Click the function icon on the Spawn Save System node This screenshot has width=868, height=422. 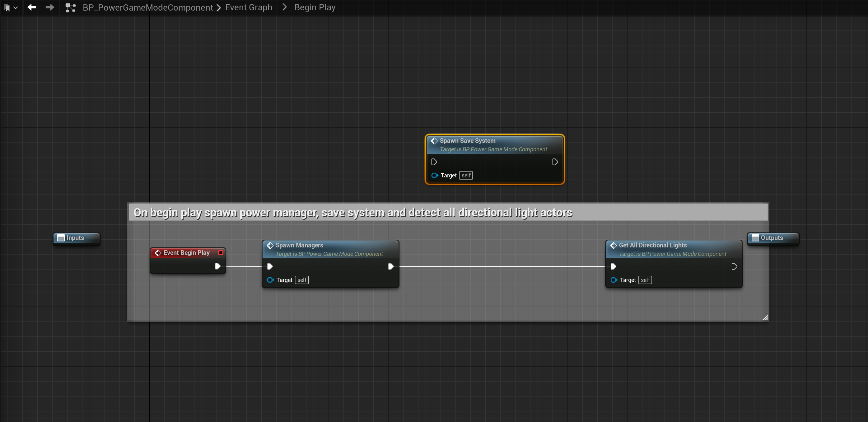pyautogui.click(x=434, y=141)
